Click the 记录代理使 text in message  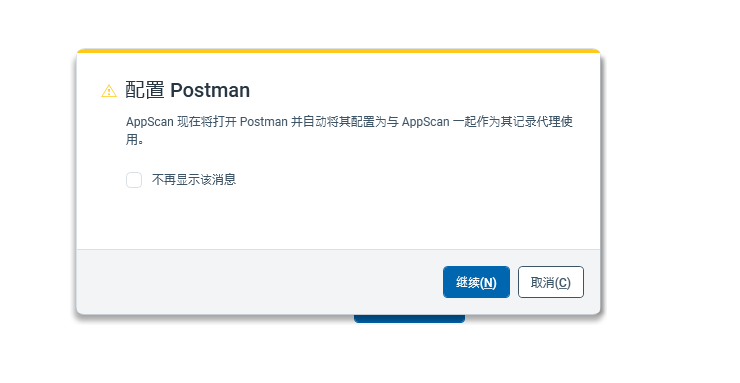tap(543, 122)
